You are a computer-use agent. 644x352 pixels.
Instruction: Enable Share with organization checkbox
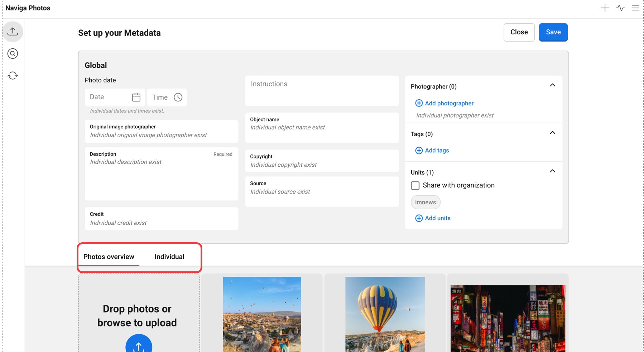(x=415, y=185)
